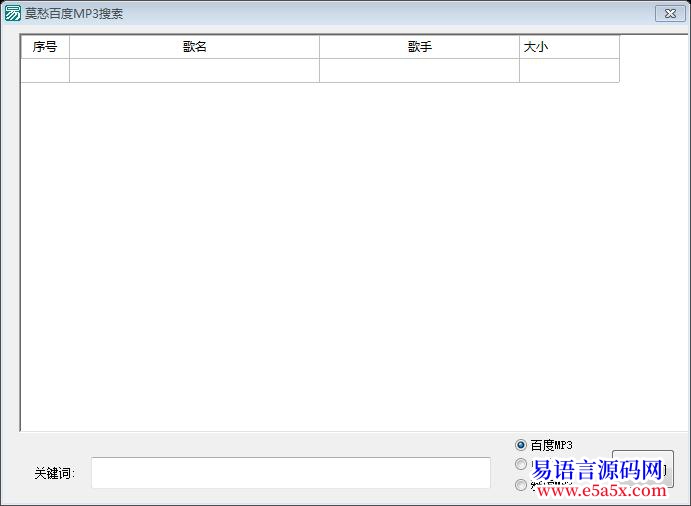Click the app icon in the title bar

pyautogui.click(x=12, y=13)
